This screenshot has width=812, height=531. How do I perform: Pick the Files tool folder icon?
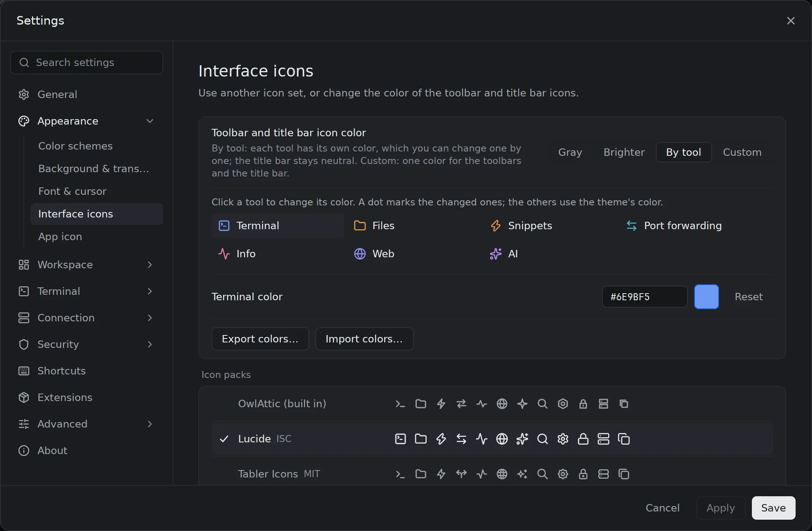tap(360, 226)
